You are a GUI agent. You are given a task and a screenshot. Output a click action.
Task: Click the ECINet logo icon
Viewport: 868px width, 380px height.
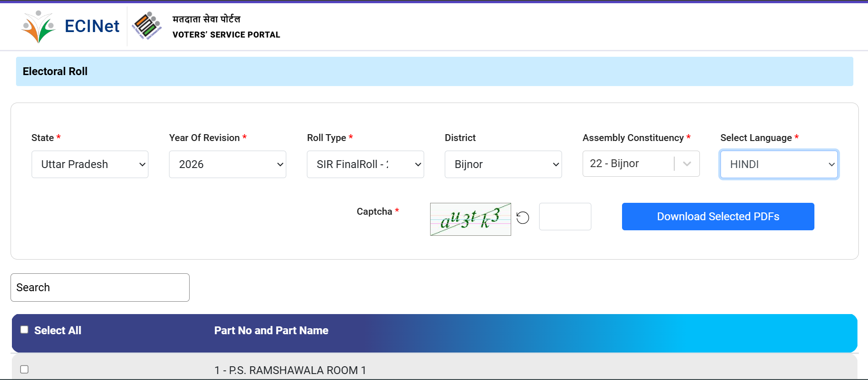[38, 27]
